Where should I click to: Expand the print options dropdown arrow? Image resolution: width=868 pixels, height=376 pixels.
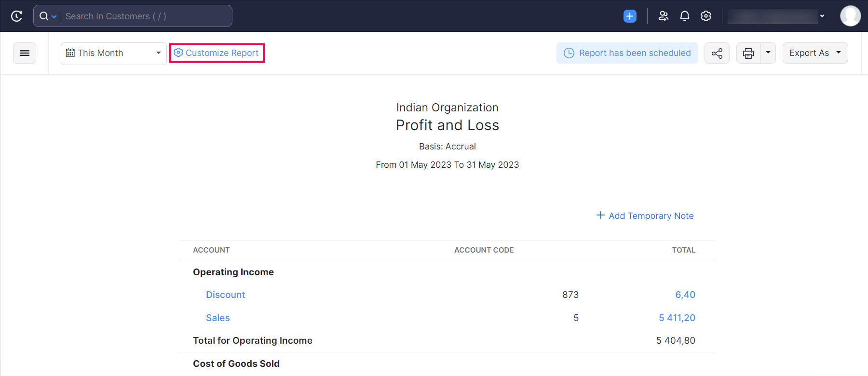[x=768, y=53]
